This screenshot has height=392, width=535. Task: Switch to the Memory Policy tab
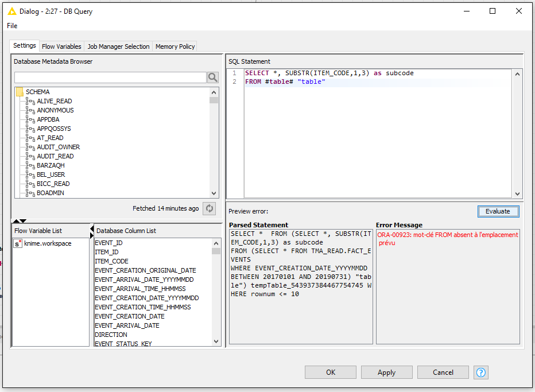(175, 46)
